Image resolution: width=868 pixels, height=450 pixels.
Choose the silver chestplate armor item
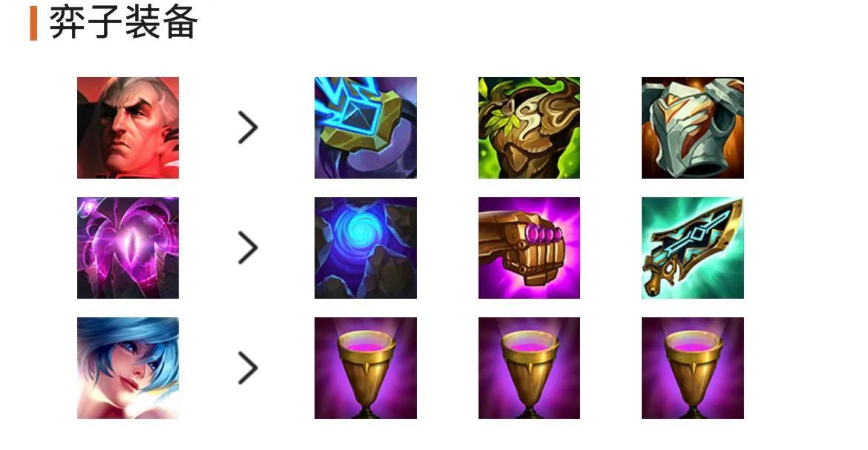coord(692,128)
